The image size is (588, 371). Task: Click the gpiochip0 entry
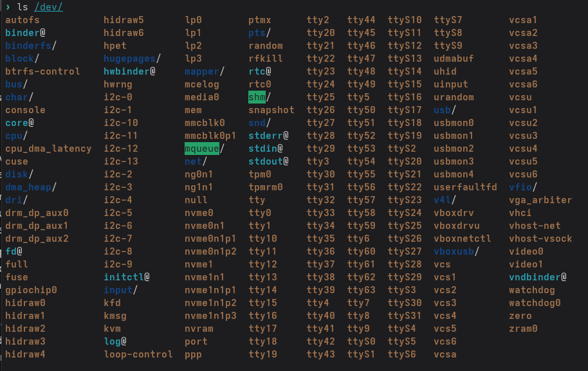(x=31, y=290)
